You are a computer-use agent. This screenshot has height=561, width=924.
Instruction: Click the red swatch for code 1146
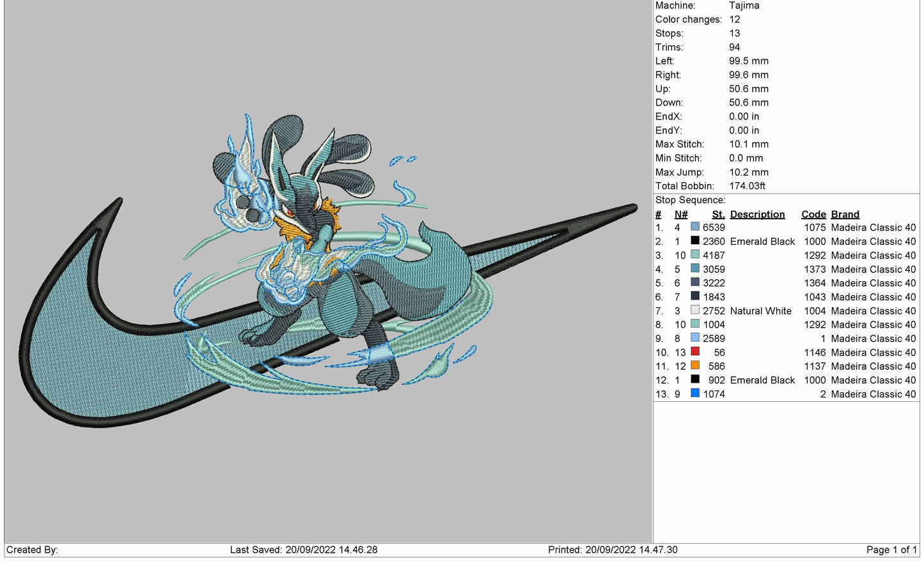click(695, 352)
